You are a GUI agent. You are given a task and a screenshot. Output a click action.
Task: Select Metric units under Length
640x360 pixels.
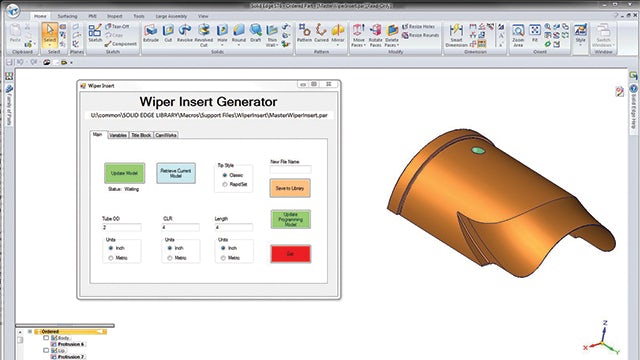223,258
